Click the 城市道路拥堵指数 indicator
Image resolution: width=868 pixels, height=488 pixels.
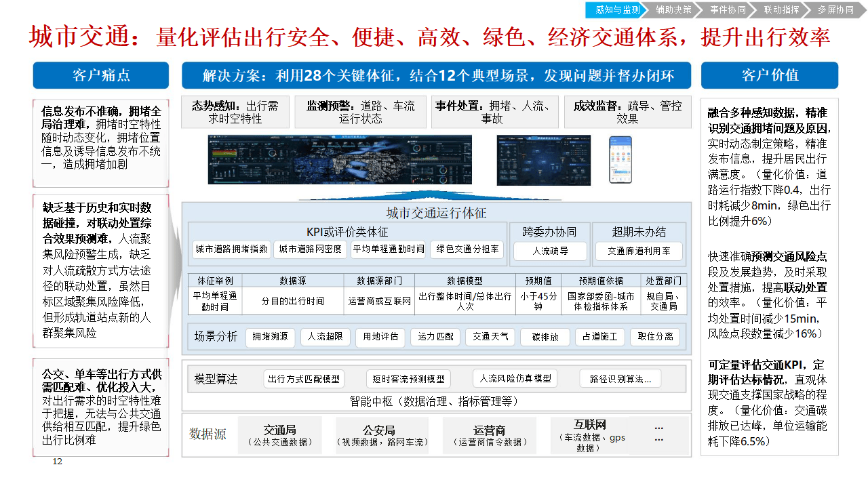point(231,249)
